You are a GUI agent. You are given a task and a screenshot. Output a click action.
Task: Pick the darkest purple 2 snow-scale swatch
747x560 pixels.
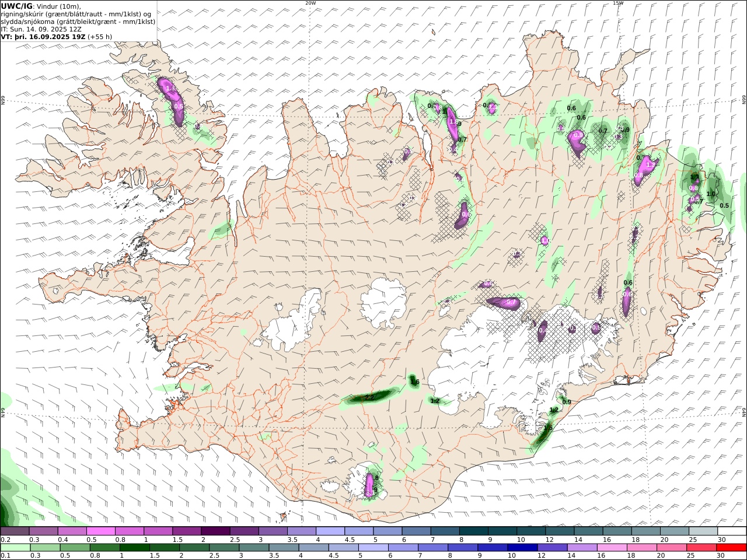click(215, 531)
